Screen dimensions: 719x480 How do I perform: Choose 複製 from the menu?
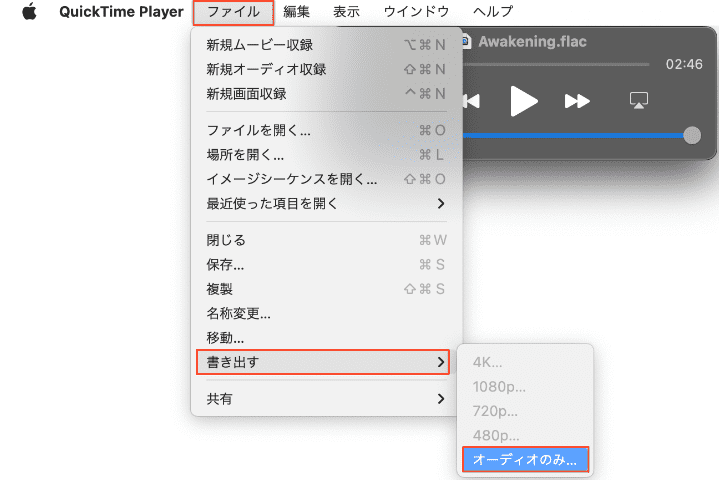326,289
